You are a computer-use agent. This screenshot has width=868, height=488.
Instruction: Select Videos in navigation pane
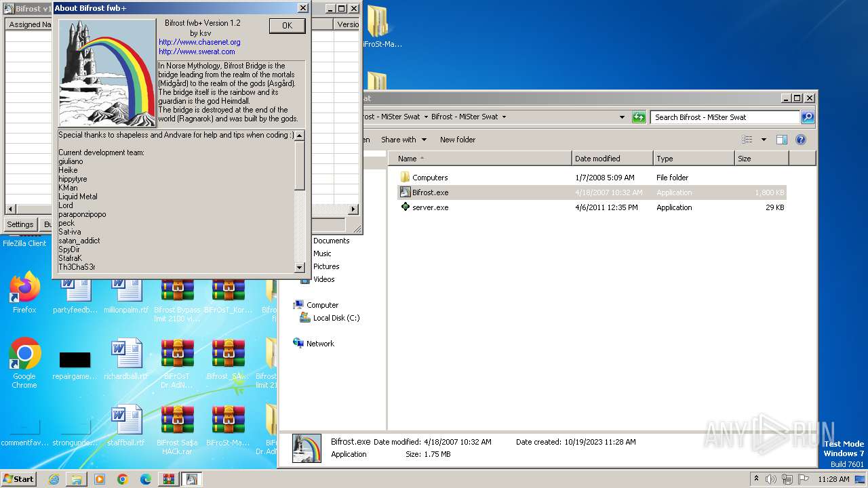(323, 279)
